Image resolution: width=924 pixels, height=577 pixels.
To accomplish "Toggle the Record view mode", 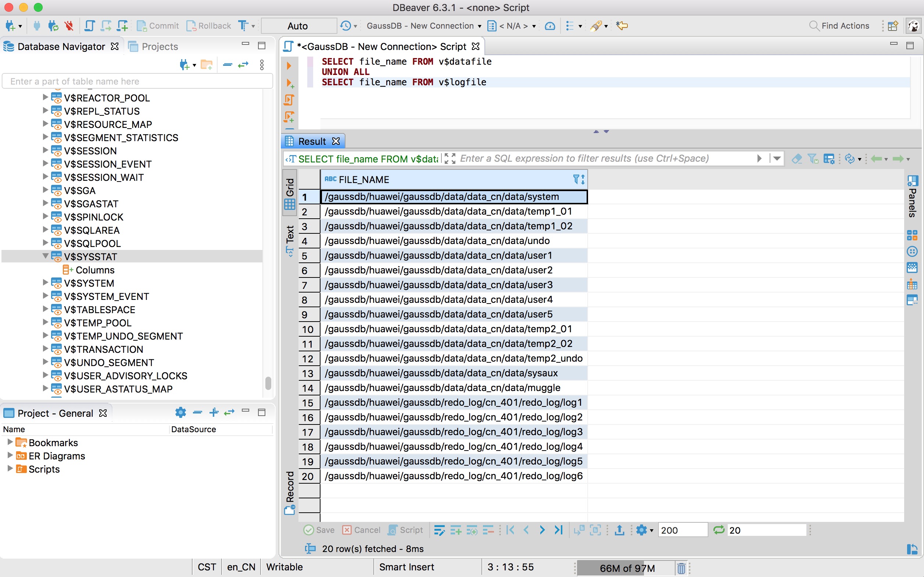I will (290, 492).
